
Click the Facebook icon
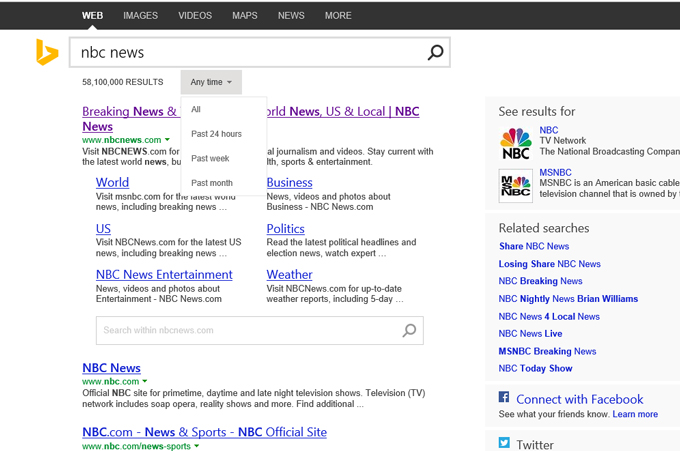tap(504, 397)
